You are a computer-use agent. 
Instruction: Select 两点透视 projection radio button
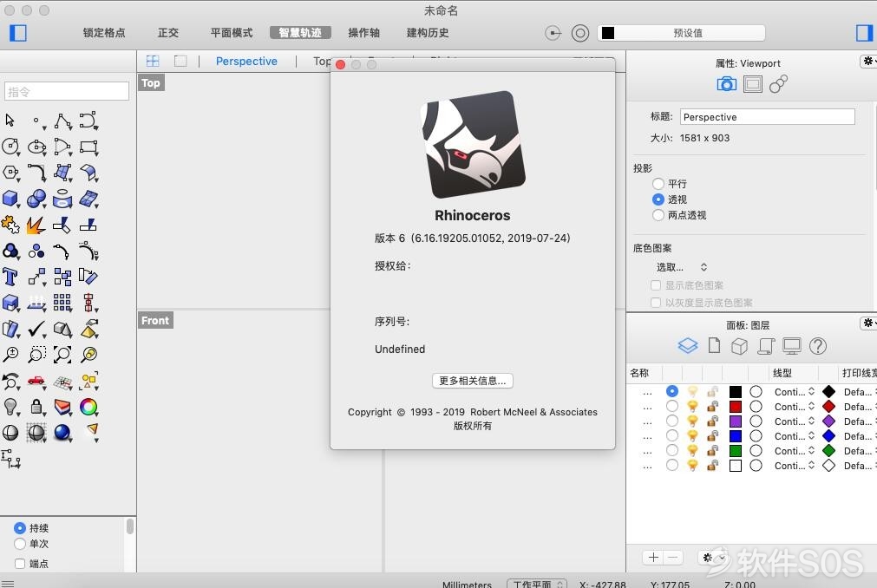[658, 214]
